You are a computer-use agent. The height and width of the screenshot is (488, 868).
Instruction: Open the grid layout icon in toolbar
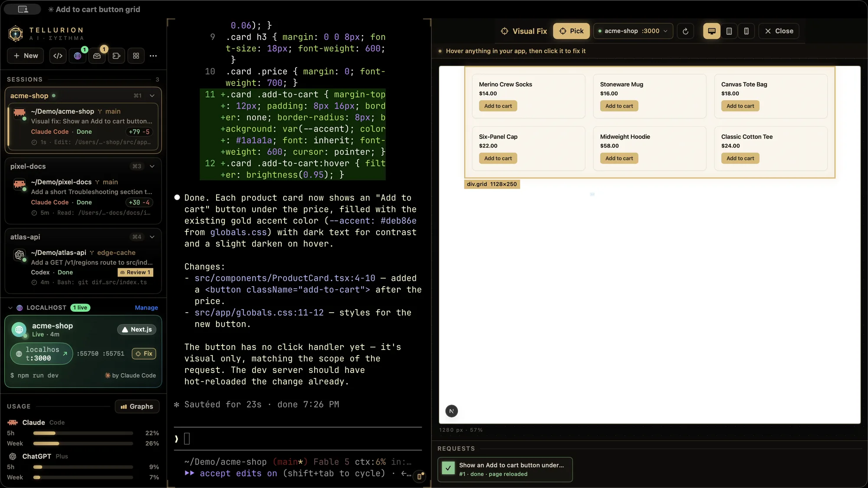(x=136, y=56)
